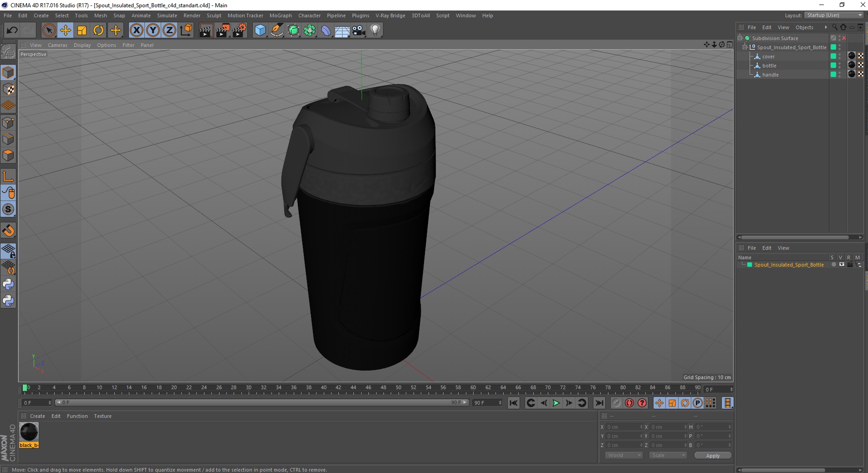Open the deformer objects icon
Screen dimensions: 868x473
tap(326, 31)
